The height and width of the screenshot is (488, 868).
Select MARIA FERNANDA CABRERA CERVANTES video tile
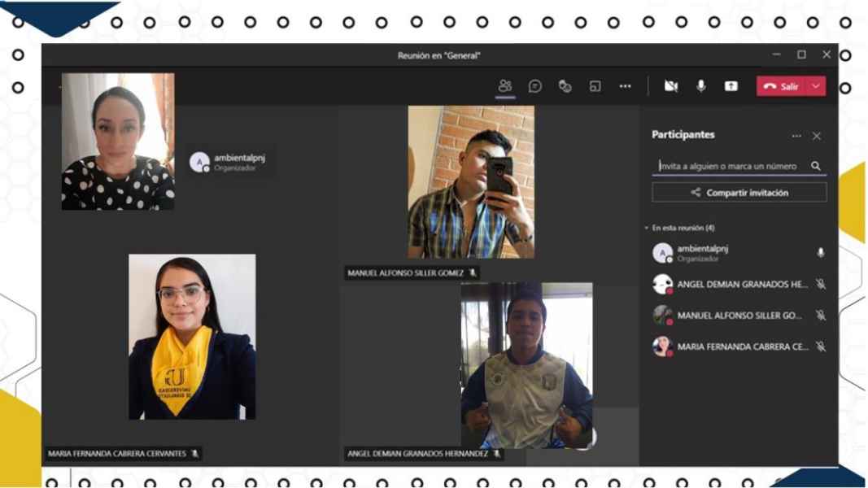click(192, 337)
